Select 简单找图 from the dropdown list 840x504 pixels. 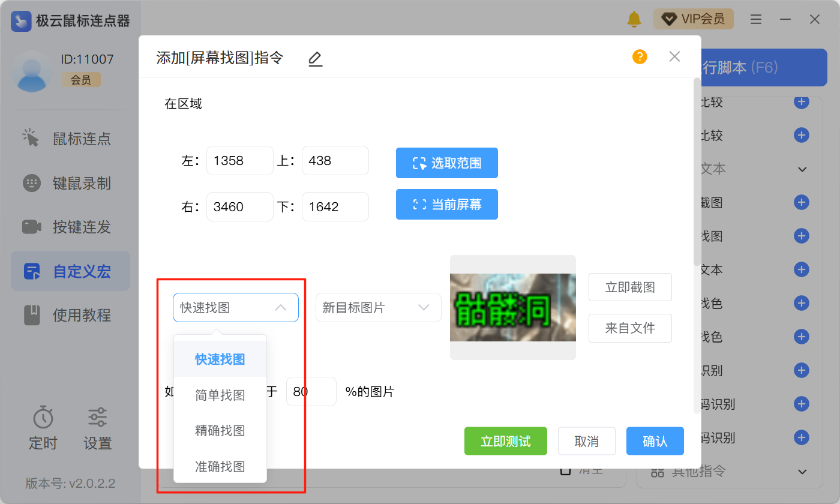(x=220, y=395)
